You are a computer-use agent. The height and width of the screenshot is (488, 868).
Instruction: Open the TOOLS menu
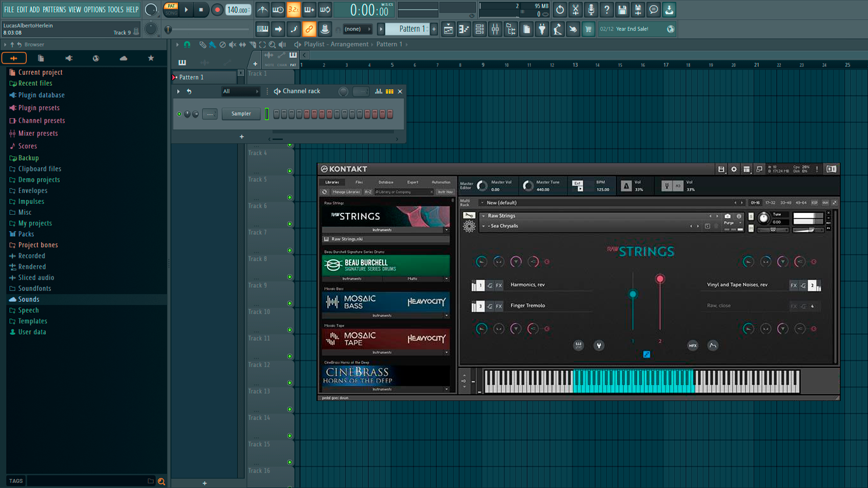[x=116, y=10]
